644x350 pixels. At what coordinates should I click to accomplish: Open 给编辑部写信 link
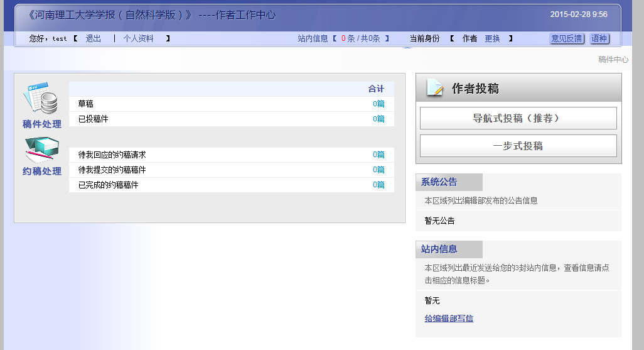tap(449, 319)
